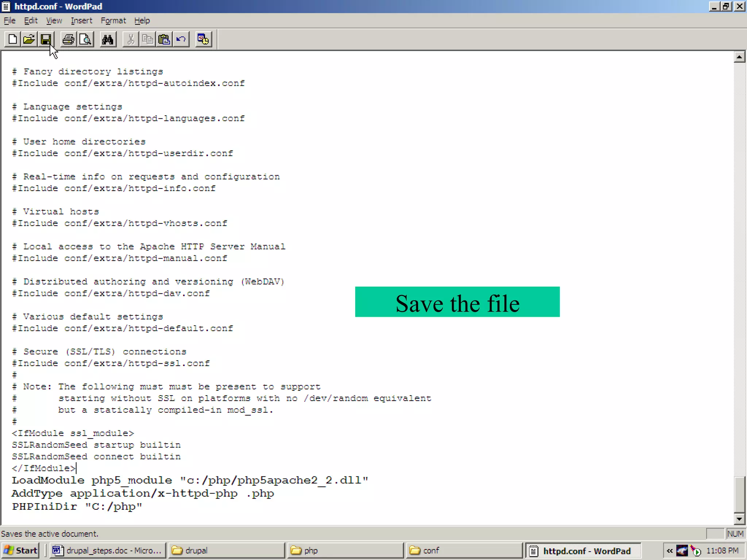747x560 pixels.
Task: Click the vertical scrollbar thumb
Action: 739,494
